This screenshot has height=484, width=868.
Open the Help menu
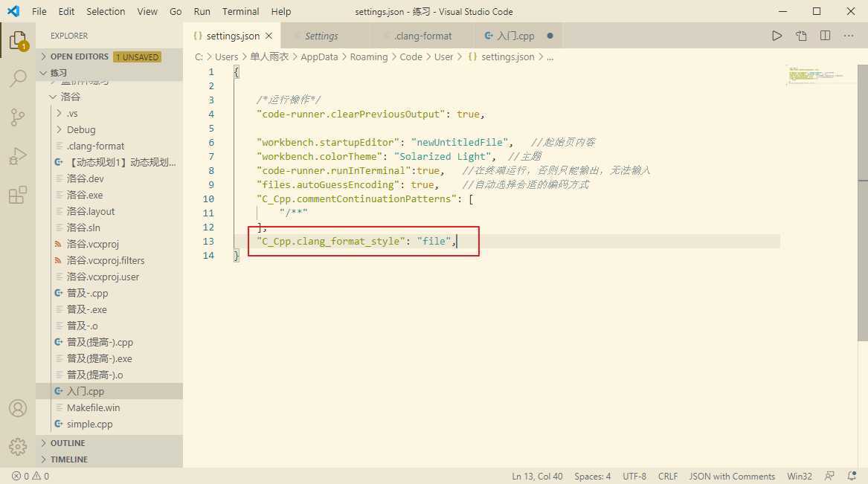point(280,11)
